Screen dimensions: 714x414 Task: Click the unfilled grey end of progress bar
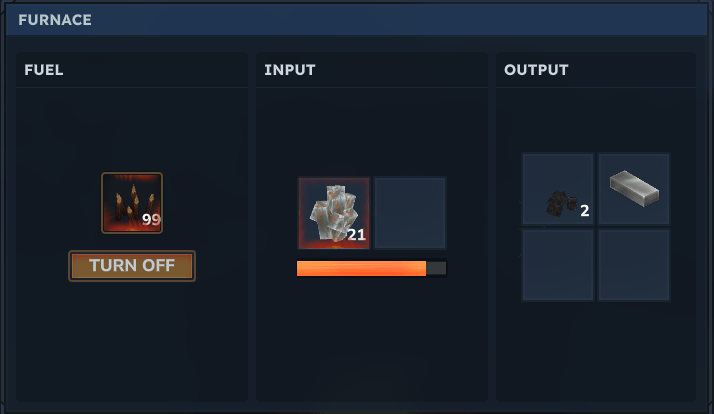436,268
